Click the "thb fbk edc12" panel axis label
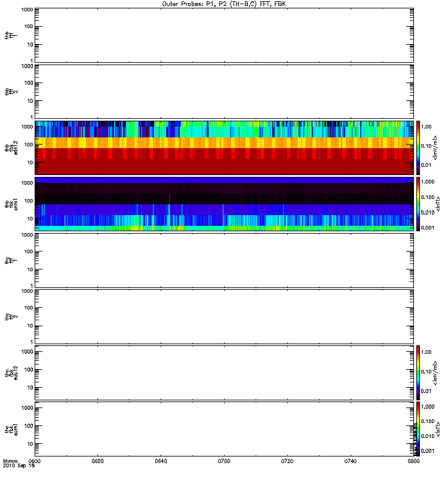The image size is (448, 478). pos(11,148)
